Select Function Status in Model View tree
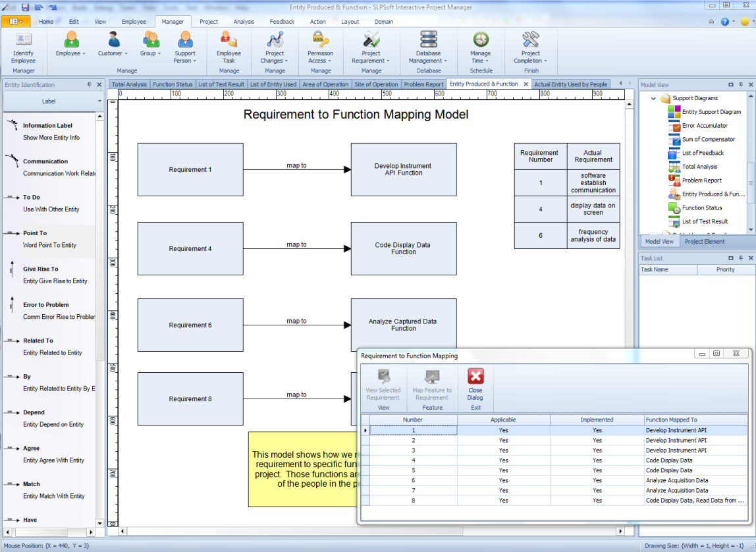The width and height of the screenshot is (756, 552). 701,207
